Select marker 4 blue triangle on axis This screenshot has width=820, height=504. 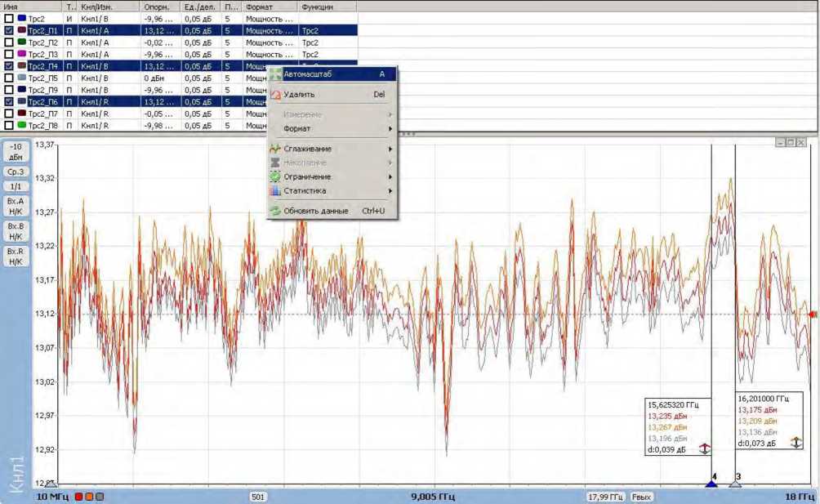711,484
